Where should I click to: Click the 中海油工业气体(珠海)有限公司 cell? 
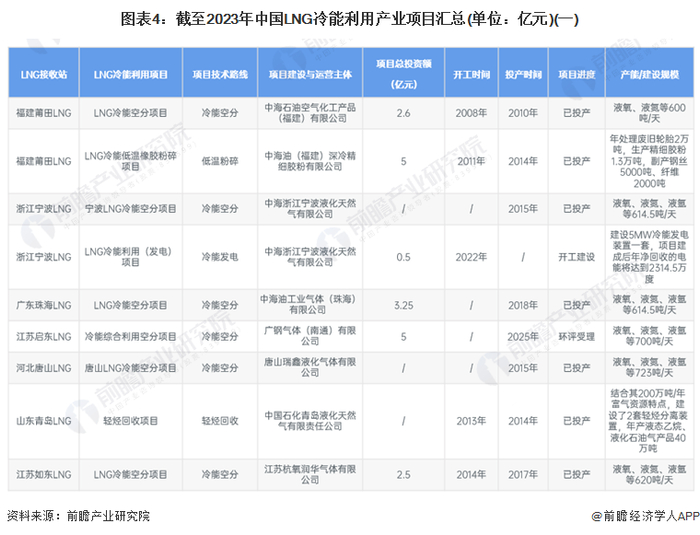[x=308, y=305]
